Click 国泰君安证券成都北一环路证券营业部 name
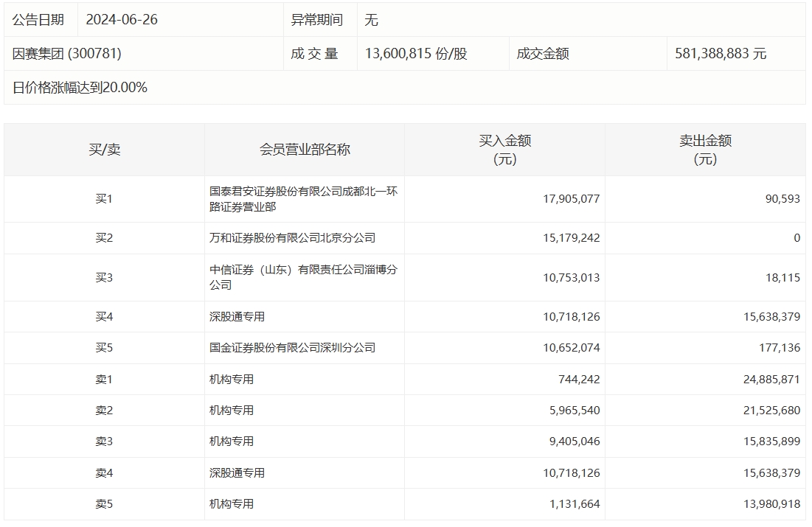812x527 pixels. pos(303,199)
